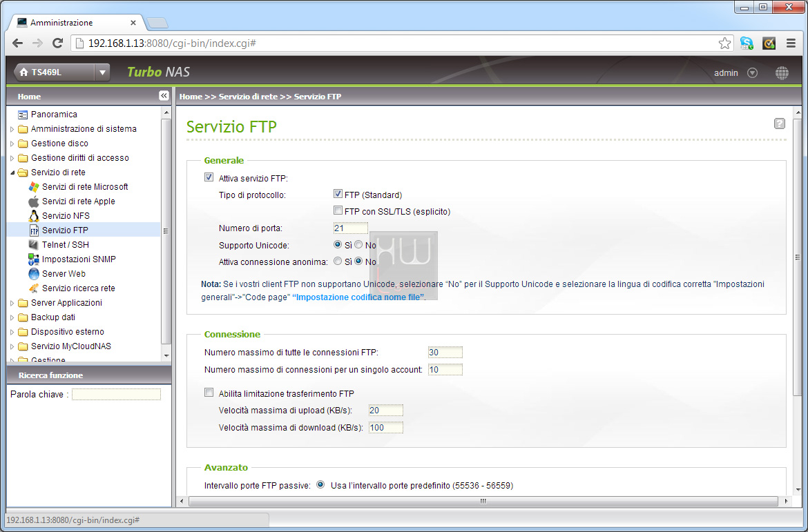The height and width of the screenshot is (532, 808).
Task: Select Sì for anonymous connection
Action: coord(338,261)
